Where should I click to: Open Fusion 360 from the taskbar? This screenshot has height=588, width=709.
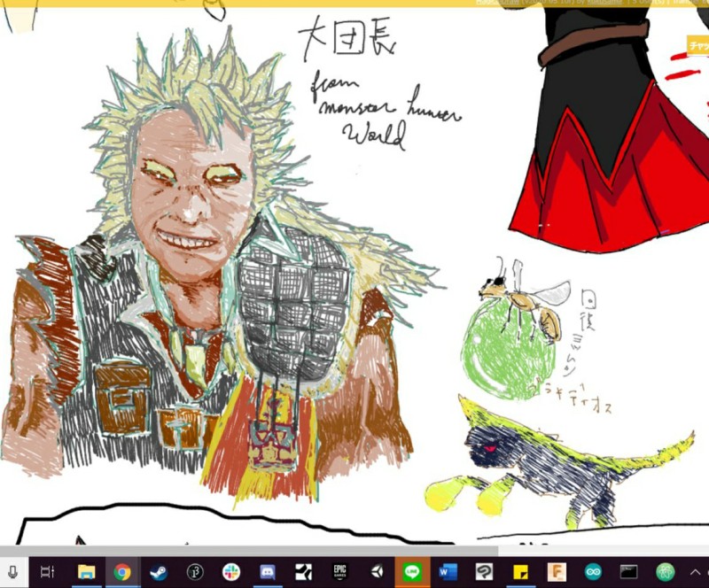[557, 572]
